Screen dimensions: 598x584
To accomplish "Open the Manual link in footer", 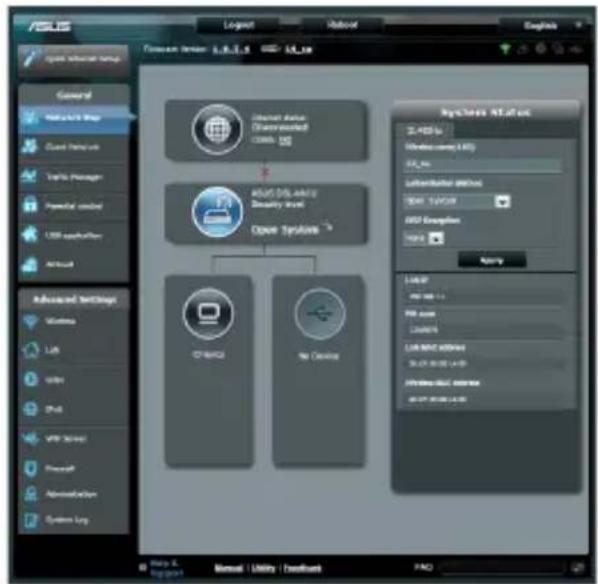I will tap(228, 568).
